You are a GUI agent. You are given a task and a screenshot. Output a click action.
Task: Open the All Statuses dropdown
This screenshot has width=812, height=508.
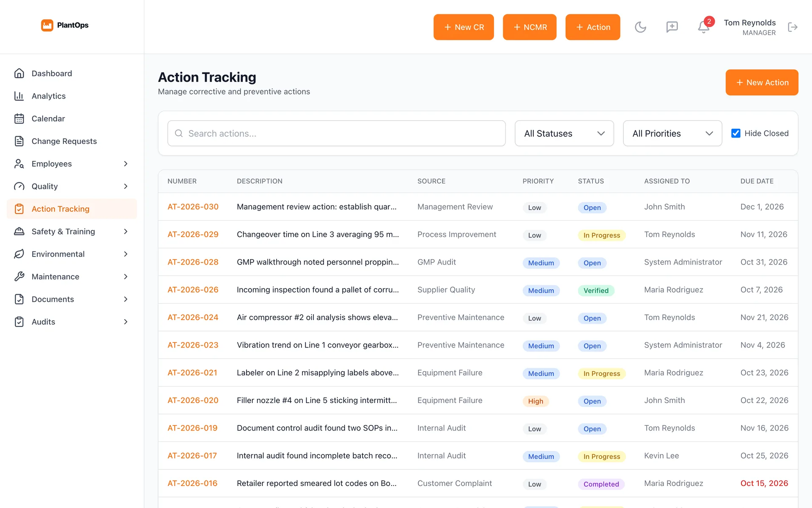tap(564, 133)
